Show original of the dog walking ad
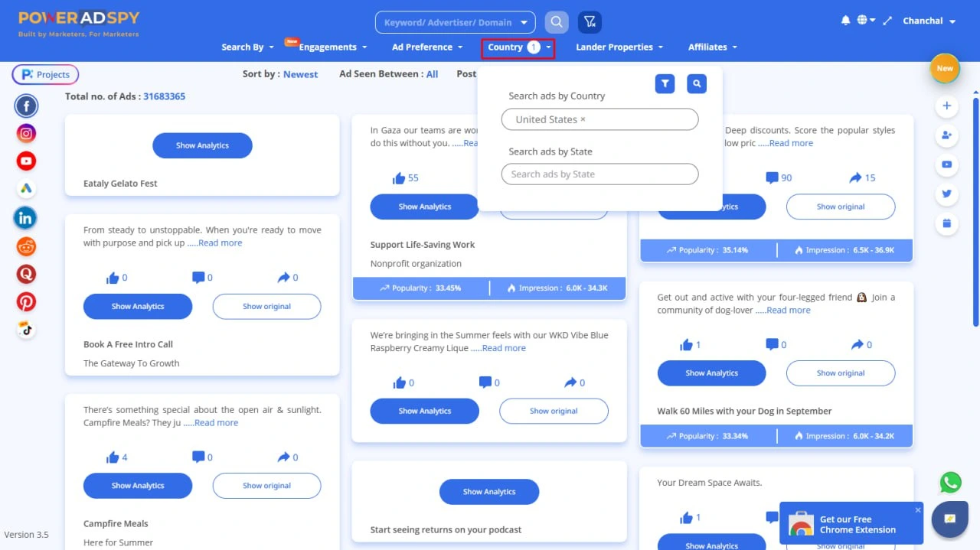Viewport: 980px width, 550px height. coord(841,373)
